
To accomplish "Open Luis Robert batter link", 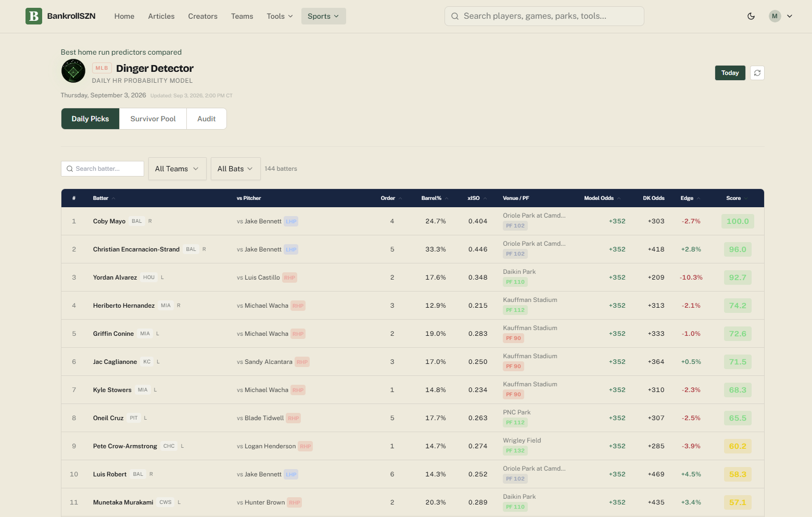I will 110,474.
